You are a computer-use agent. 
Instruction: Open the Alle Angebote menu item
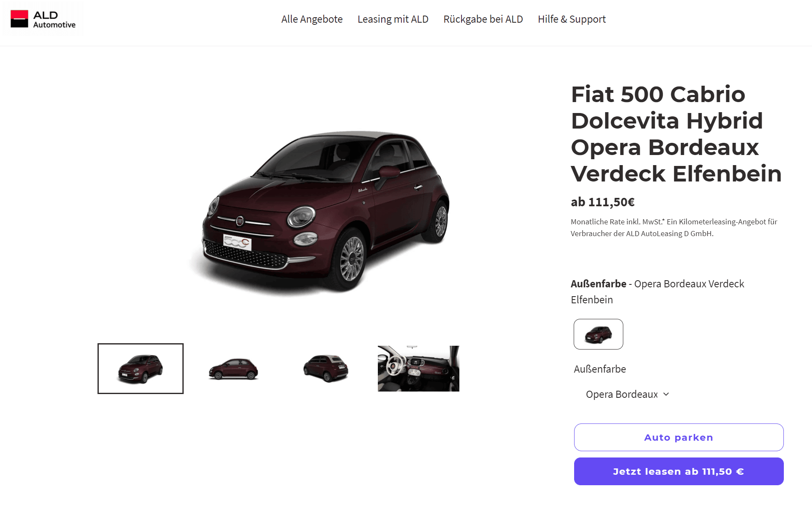tap(312, 19)
